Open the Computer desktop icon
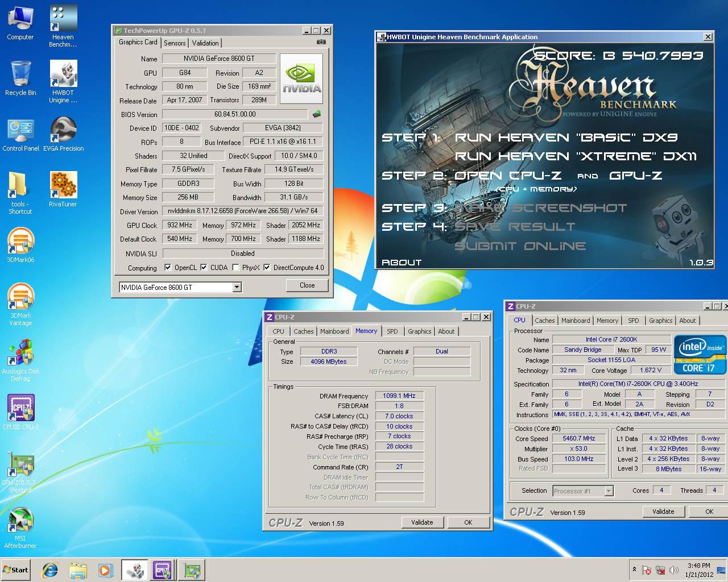The width and height of the screenshot is (728, 582). coord(20,23)
